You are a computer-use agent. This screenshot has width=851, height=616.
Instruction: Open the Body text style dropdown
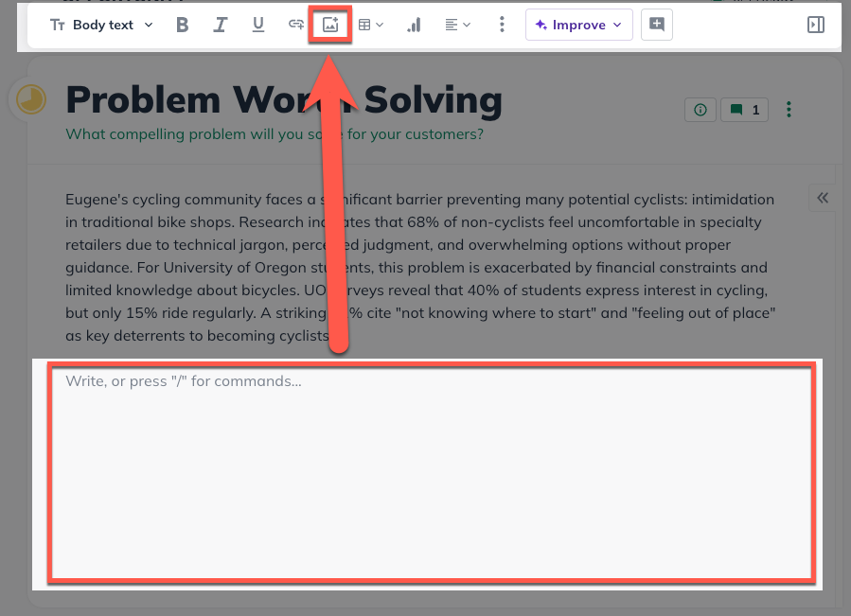101,26
